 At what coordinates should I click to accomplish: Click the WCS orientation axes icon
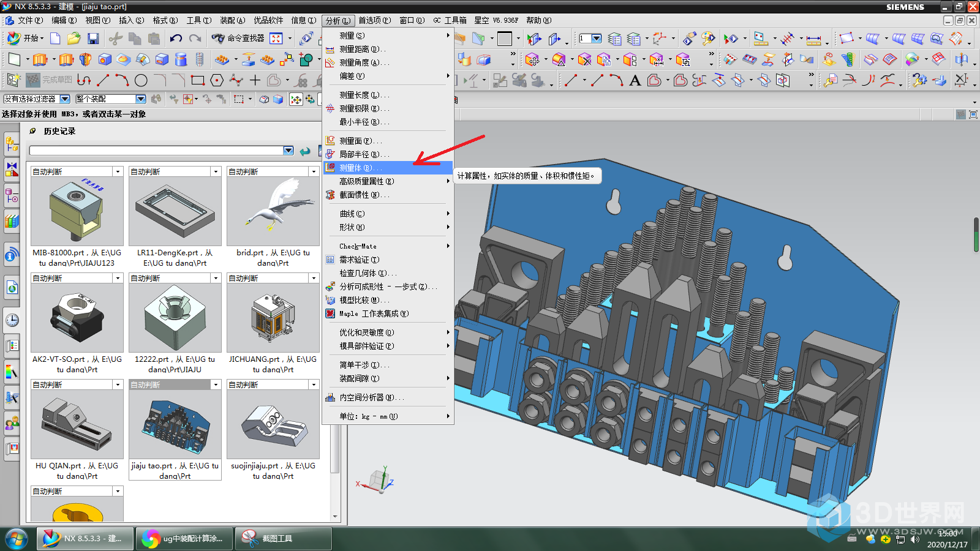(660, 39)
